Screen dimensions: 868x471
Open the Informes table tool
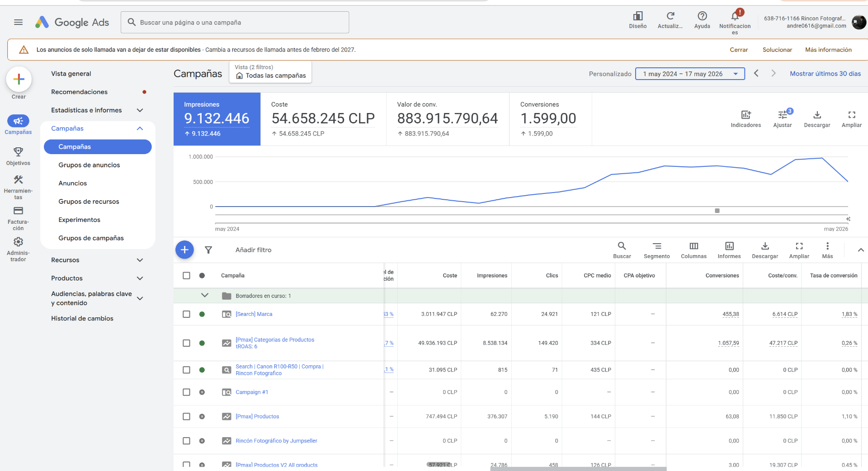coord(729,250)
